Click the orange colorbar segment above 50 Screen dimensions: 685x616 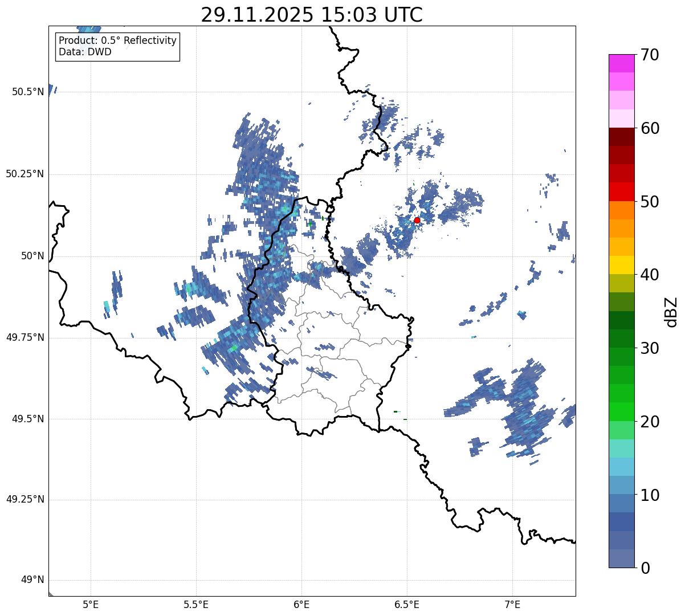click(x=622, y=210)
